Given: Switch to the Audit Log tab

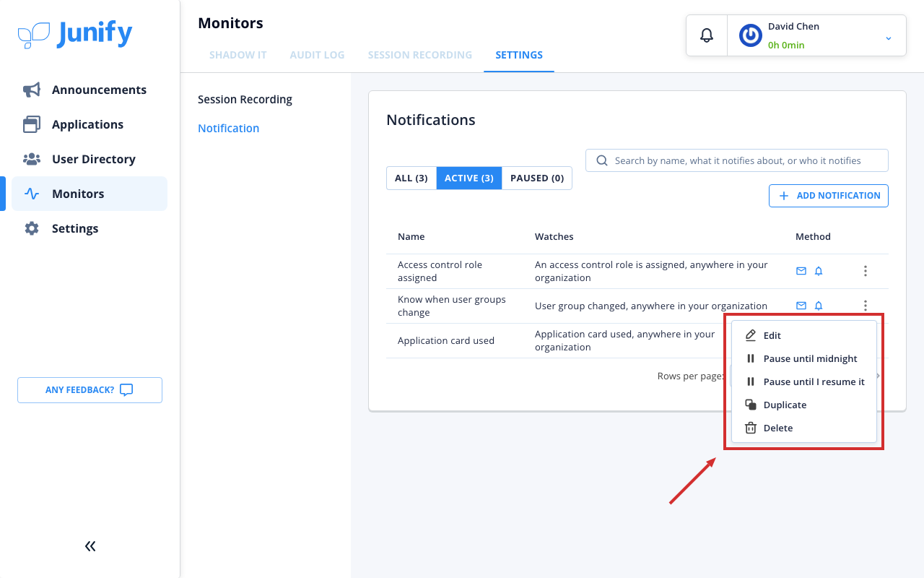Looking at the screenshot, I should (317, 55).
